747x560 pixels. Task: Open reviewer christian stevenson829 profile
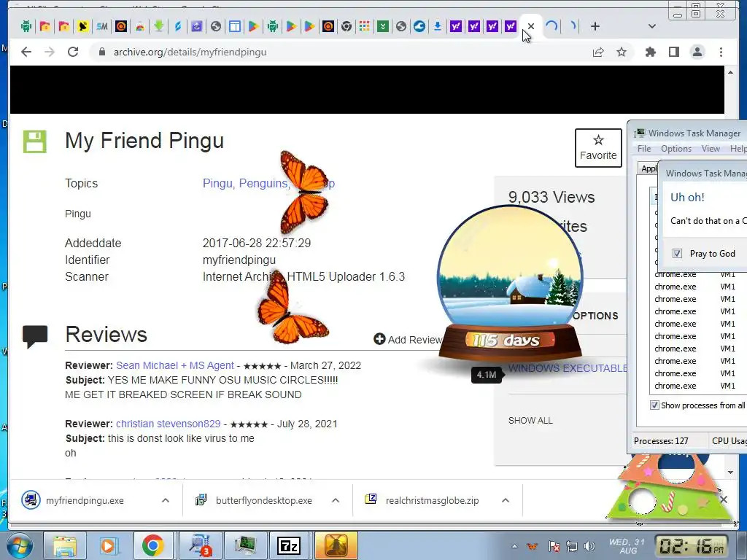(x=169, y=424)
